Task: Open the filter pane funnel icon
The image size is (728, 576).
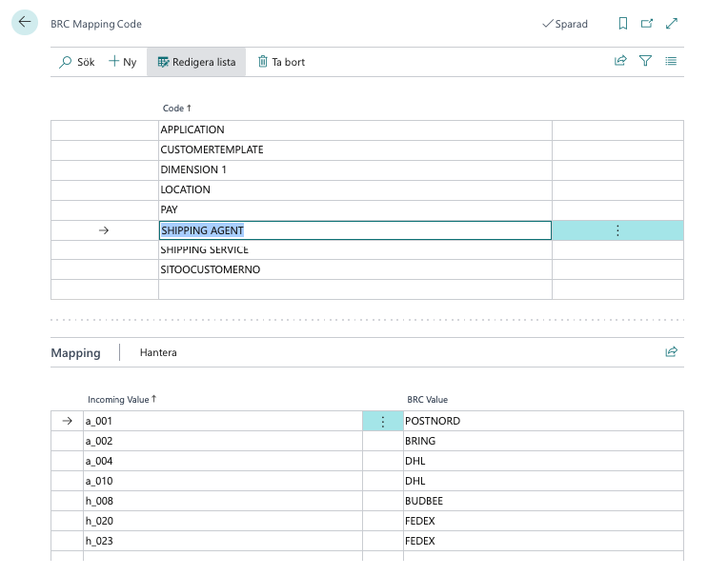Action: point(646,61)
